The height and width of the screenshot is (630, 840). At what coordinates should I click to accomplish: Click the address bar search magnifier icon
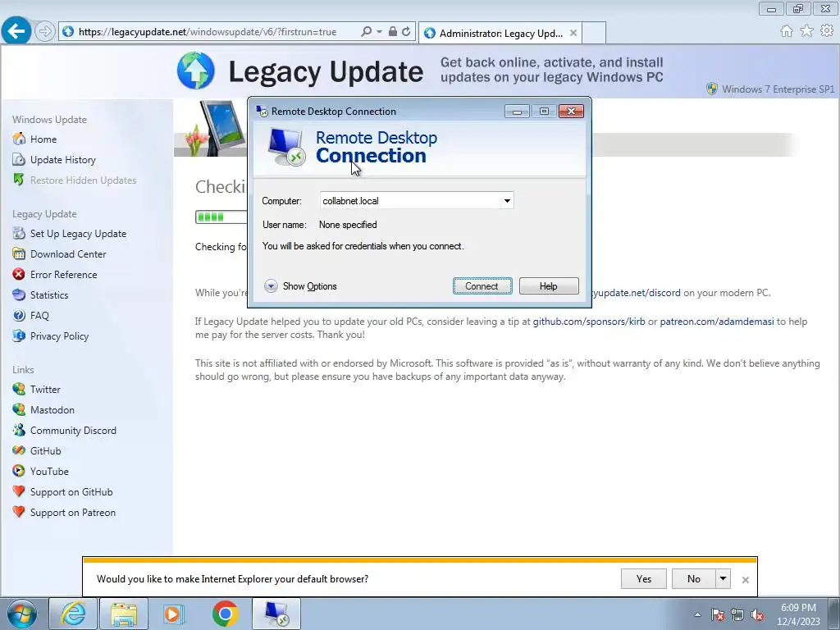click(367, 32)
